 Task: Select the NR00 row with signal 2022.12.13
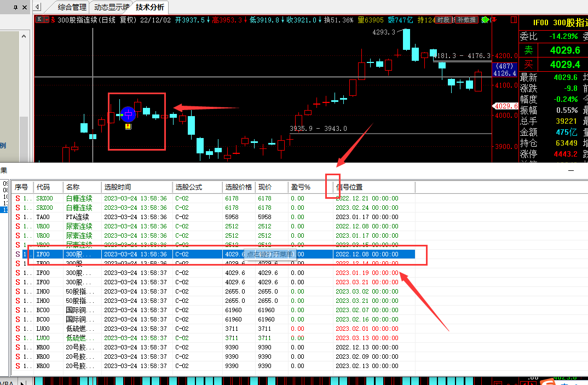(214, 347)
